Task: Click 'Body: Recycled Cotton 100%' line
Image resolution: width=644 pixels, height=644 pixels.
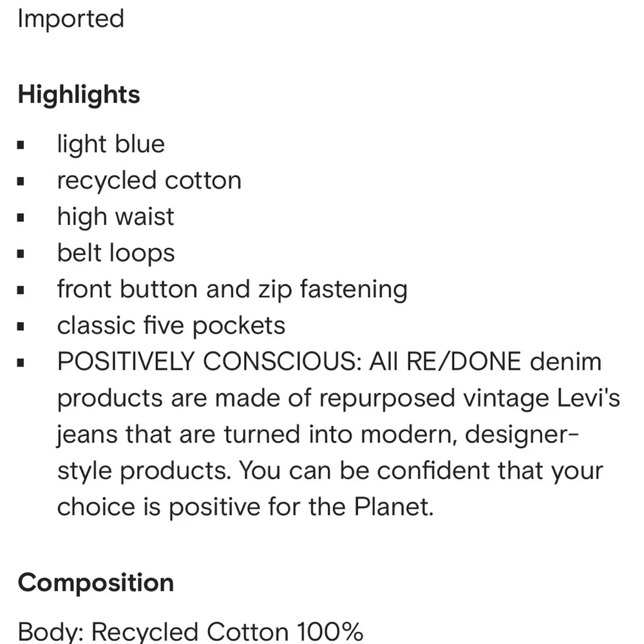Action: coord(190,631)
